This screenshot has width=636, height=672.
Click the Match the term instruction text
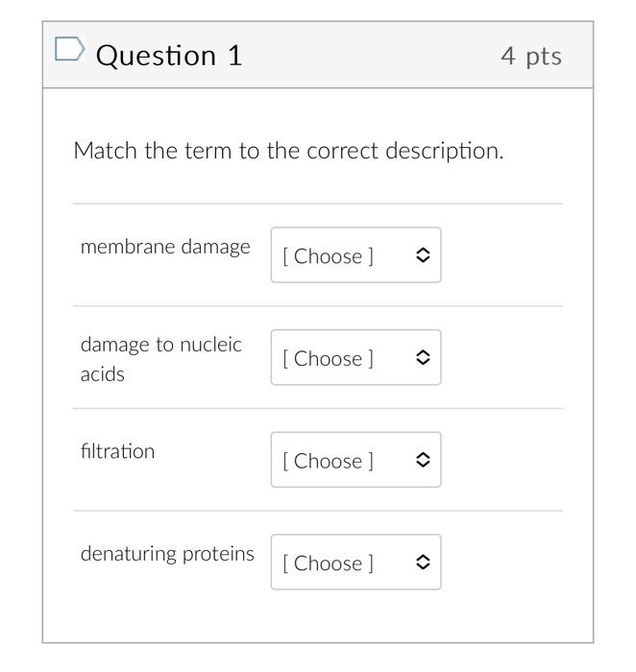[x=288, y=152]
